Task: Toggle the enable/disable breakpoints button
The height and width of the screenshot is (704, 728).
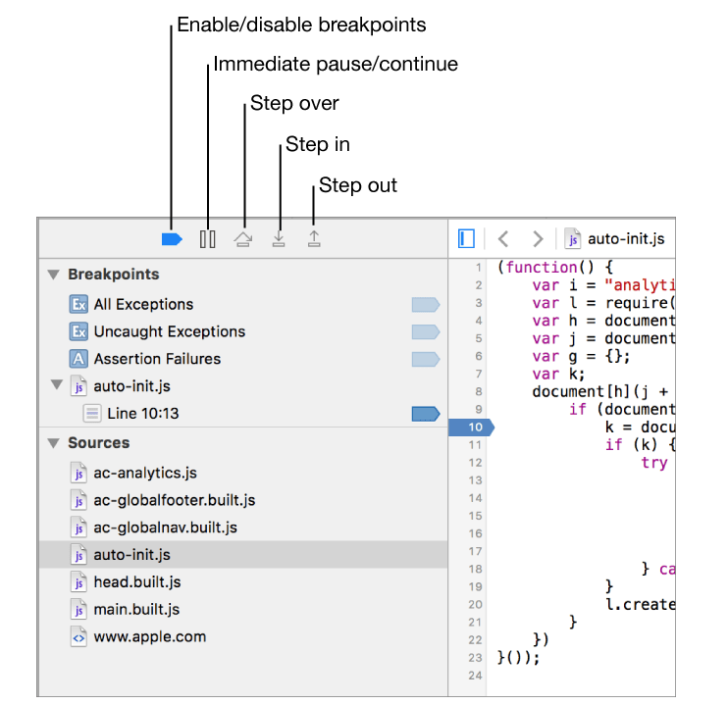Action: point(172,239)
